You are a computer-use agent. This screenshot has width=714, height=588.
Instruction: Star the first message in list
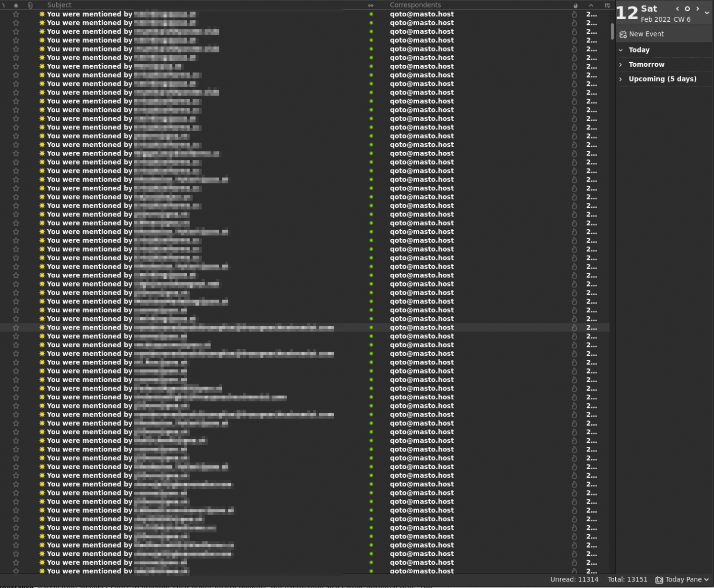[16, 14]
